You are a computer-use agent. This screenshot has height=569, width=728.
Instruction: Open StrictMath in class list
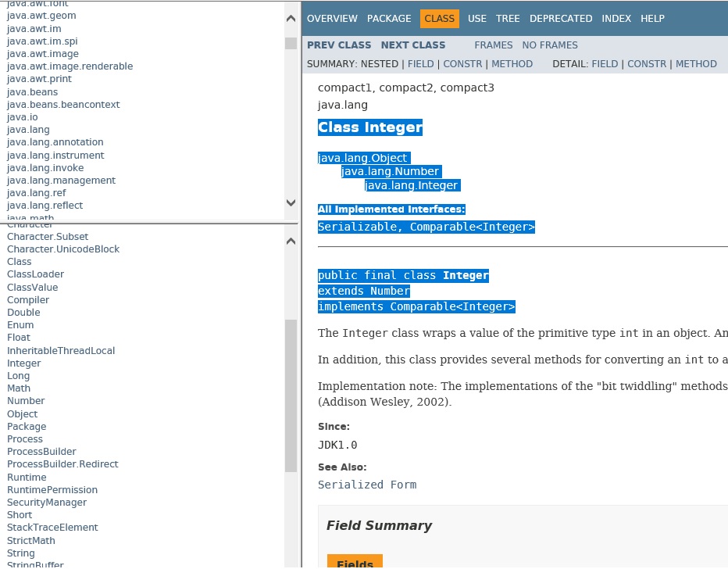click(30, 541)
